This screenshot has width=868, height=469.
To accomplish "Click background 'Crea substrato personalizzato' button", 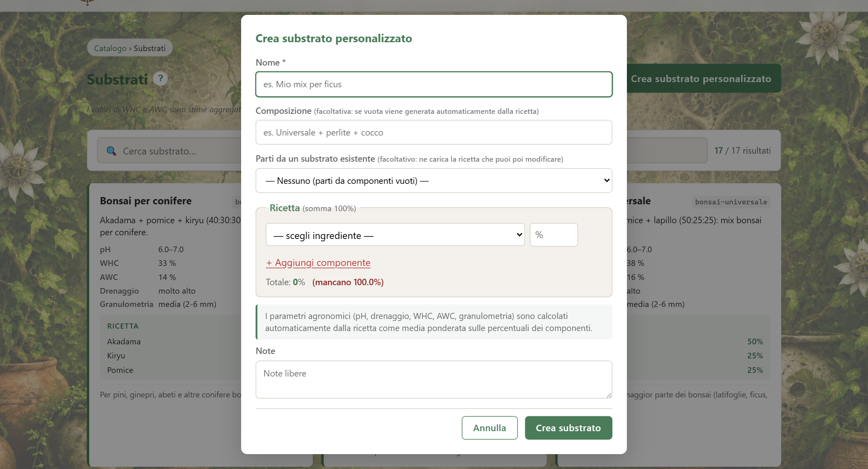I will pos(704,78).
